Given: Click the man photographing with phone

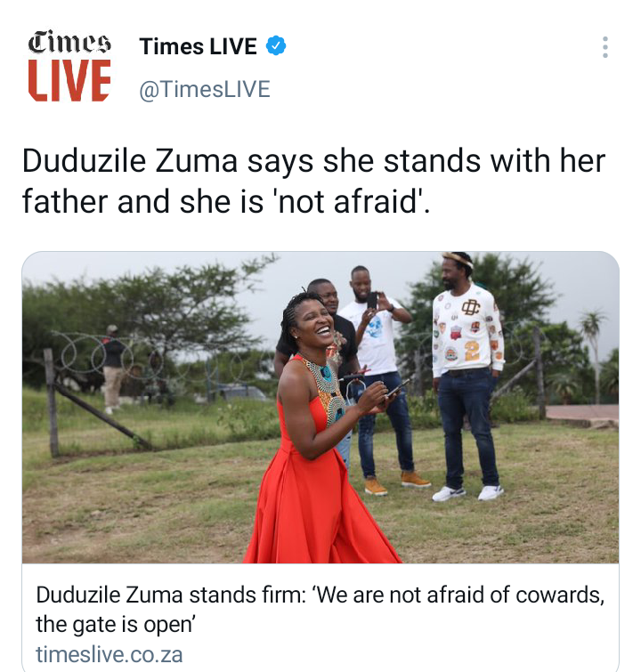Looking at the screenshot, I should click(377, 379).
